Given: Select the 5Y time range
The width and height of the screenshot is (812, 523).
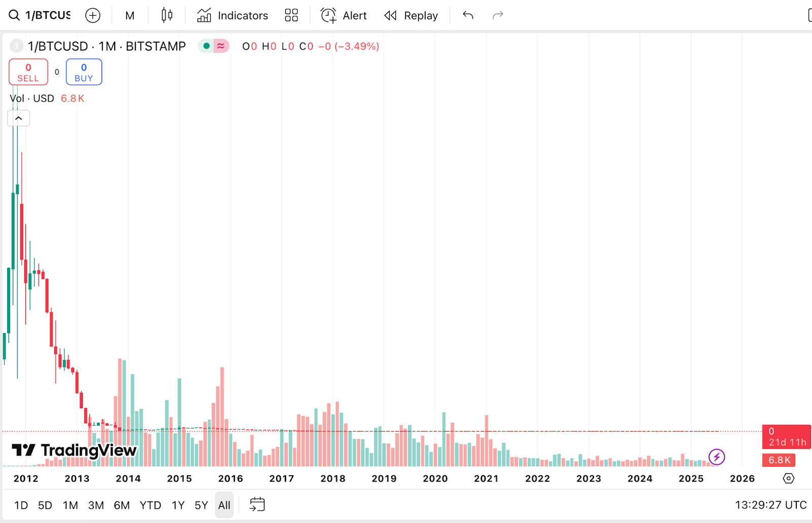Looking at the screenshot, I should tap(201, 505).
